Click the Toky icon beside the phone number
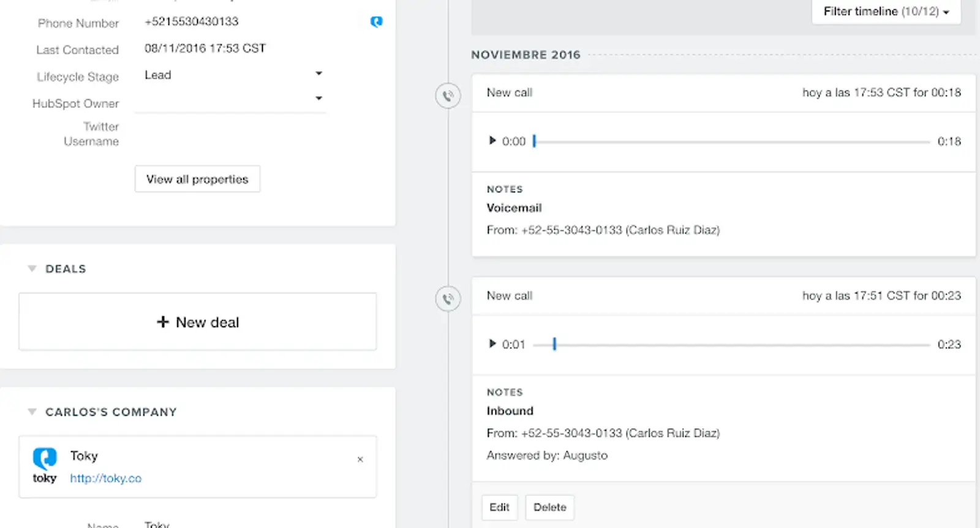The image size is (980, 528). coord(376,22)
